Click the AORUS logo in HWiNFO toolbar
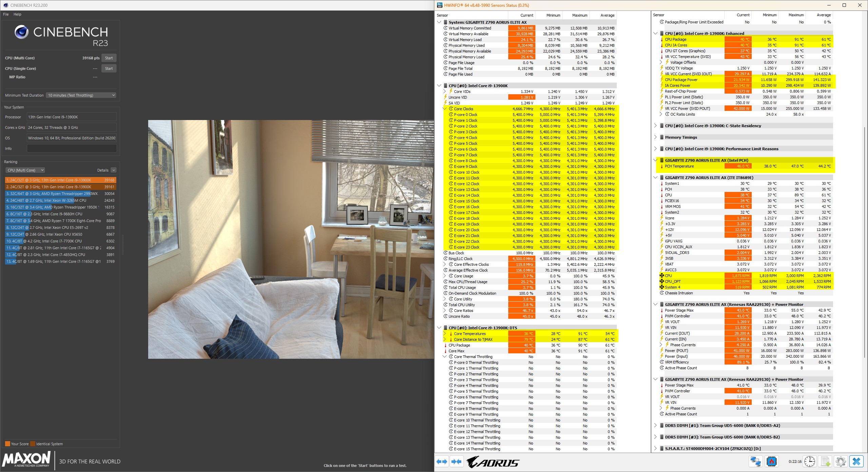 (x=493, y=462)
